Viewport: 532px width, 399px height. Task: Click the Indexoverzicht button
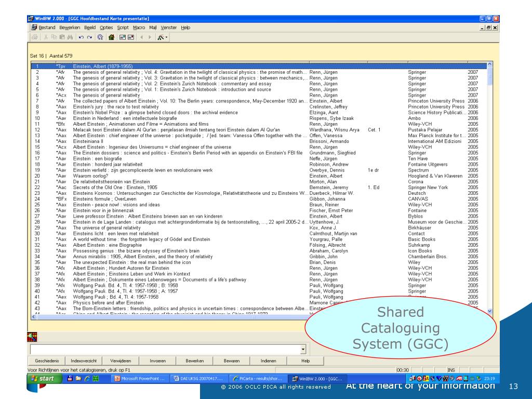[x=84, y=361]
